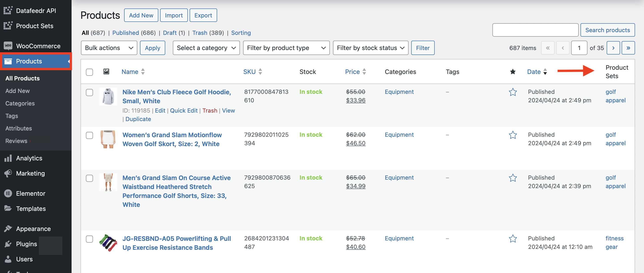644x273 pixels.
Task: Toggle featured star for Nike Hoodie
Action: tap(513, 92)
